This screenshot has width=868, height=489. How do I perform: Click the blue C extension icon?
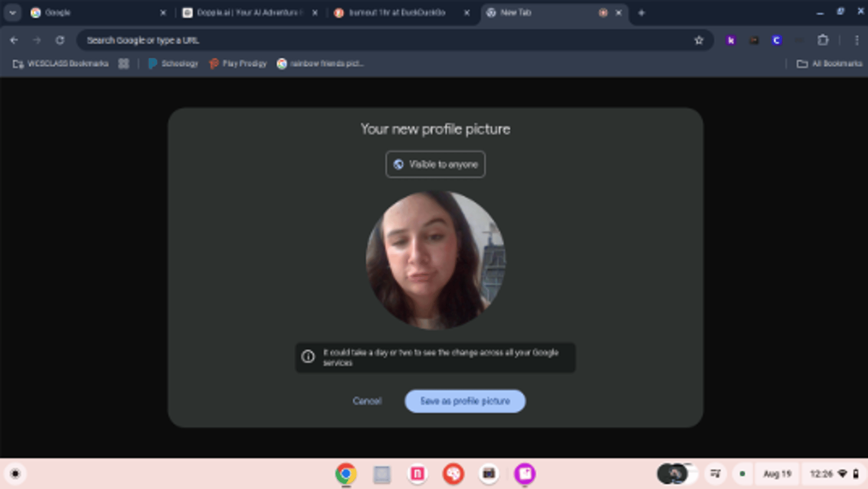coord(776,40)
